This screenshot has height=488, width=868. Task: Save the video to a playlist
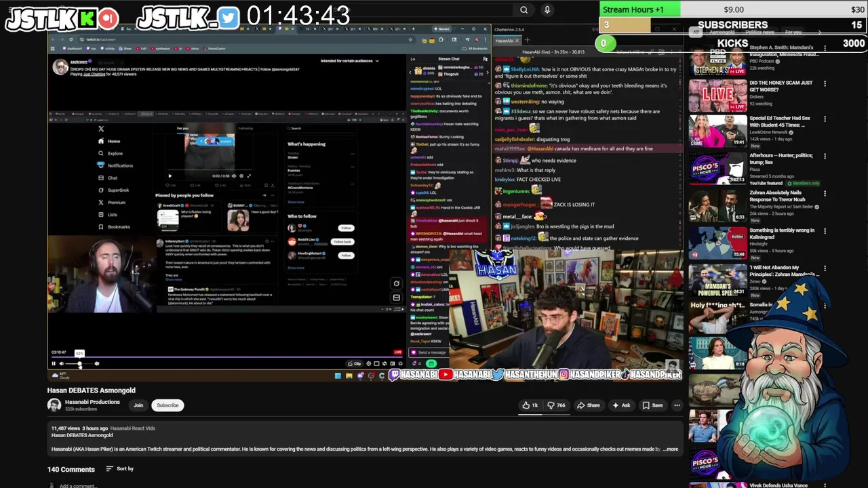(x=652, y=405)
